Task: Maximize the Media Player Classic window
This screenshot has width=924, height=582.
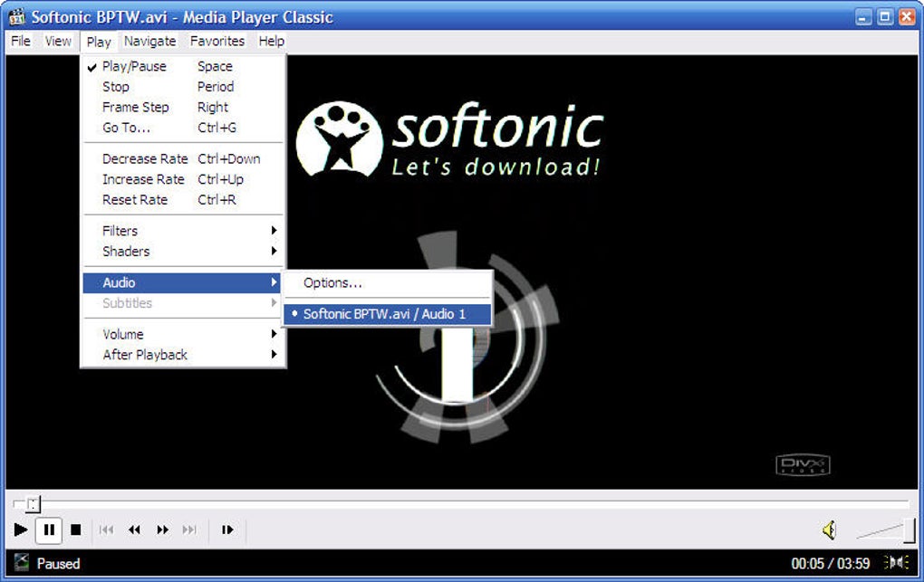Action: point(885,17)
